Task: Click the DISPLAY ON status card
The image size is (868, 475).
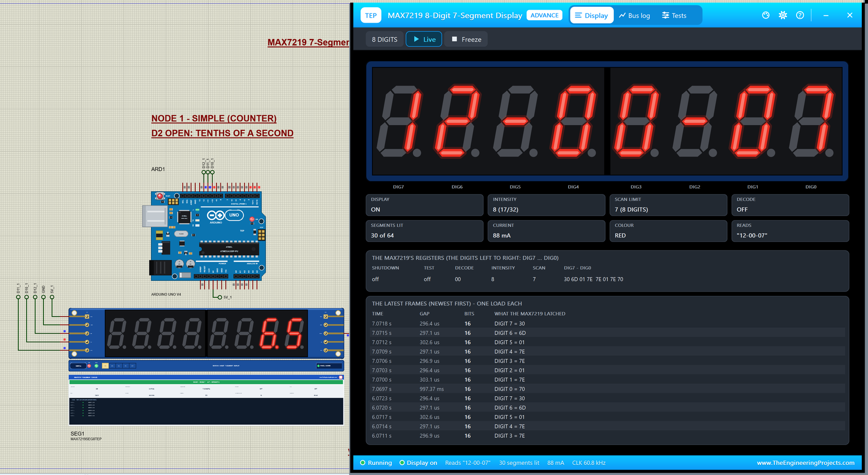Action: [x=424, y=205]
